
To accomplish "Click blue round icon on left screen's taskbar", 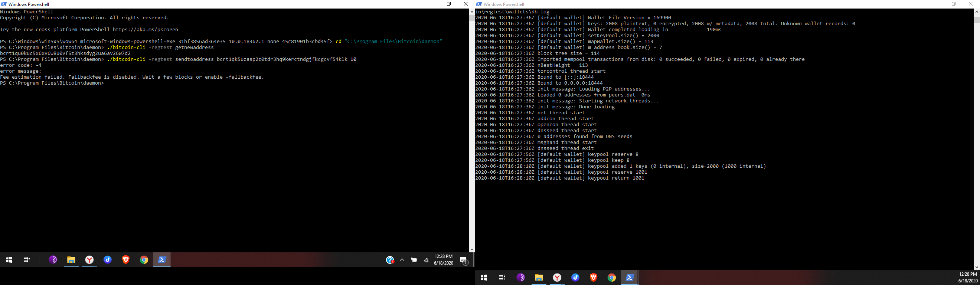I will [108, 260].
